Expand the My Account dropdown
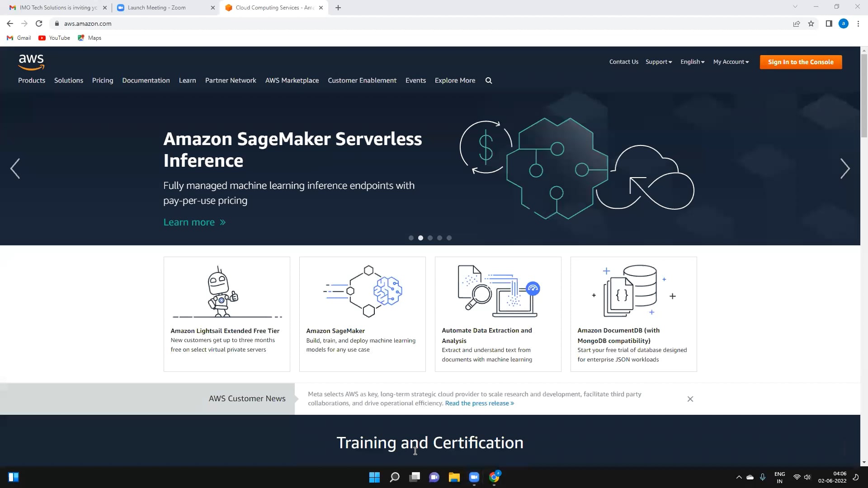 point(731,61)
